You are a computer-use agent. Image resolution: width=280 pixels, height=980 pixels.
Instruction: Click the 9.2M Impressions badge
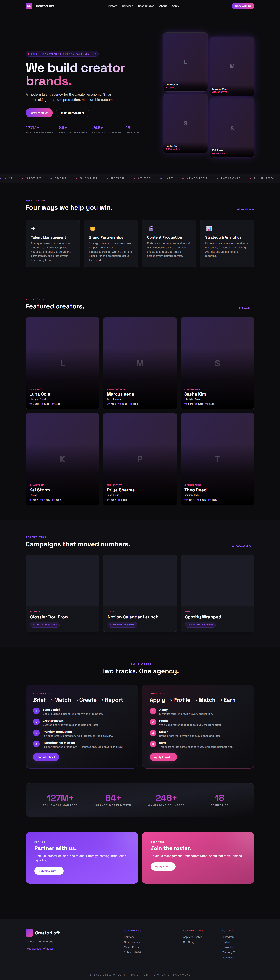(45, 625)
